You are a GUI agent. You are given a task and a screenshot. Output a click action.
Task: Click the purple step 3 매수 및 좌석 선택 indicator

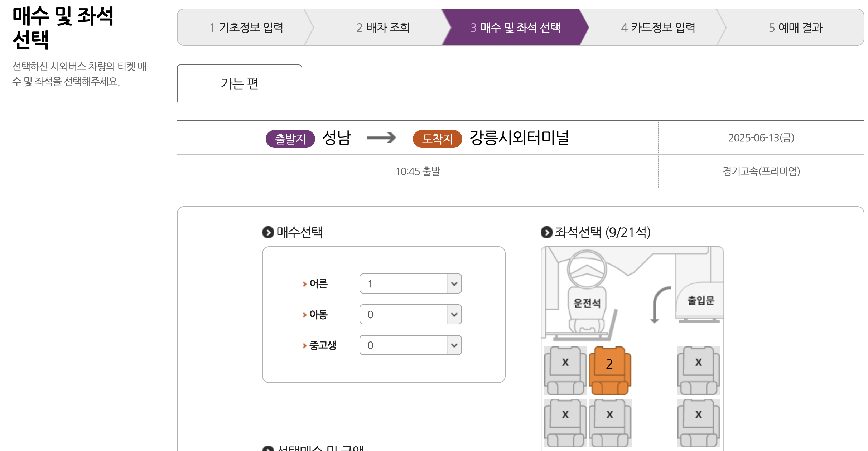[516, 27]
